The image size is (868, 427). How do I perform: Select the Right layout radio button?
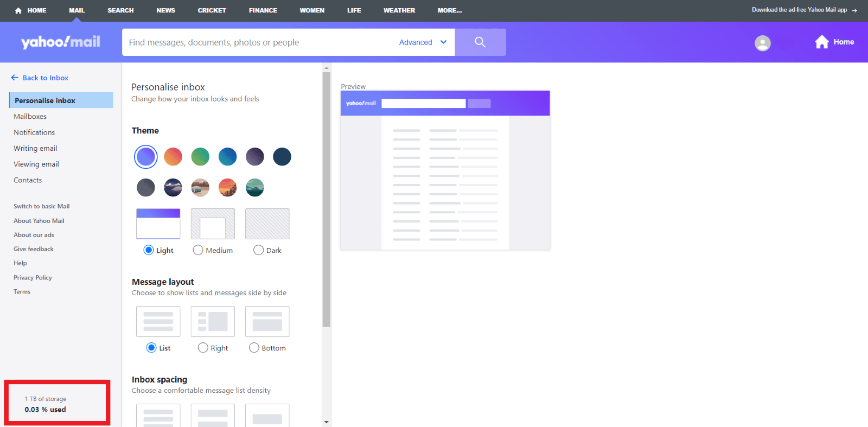point(203,348)
